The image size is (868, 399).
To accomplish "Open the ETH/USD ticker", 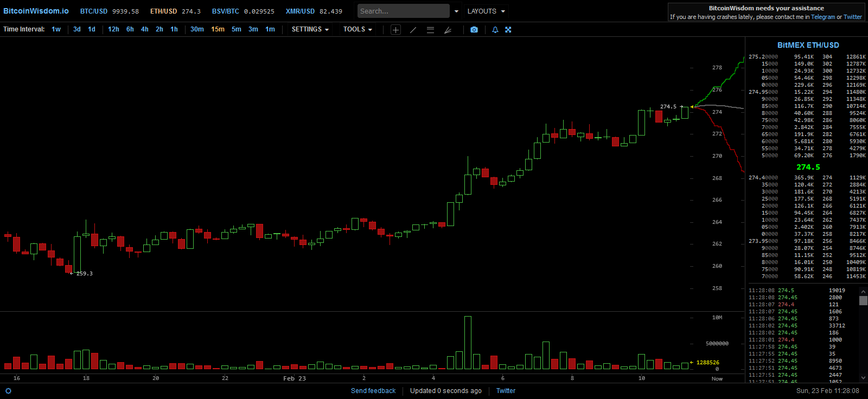I will click(x=175, y=11).
